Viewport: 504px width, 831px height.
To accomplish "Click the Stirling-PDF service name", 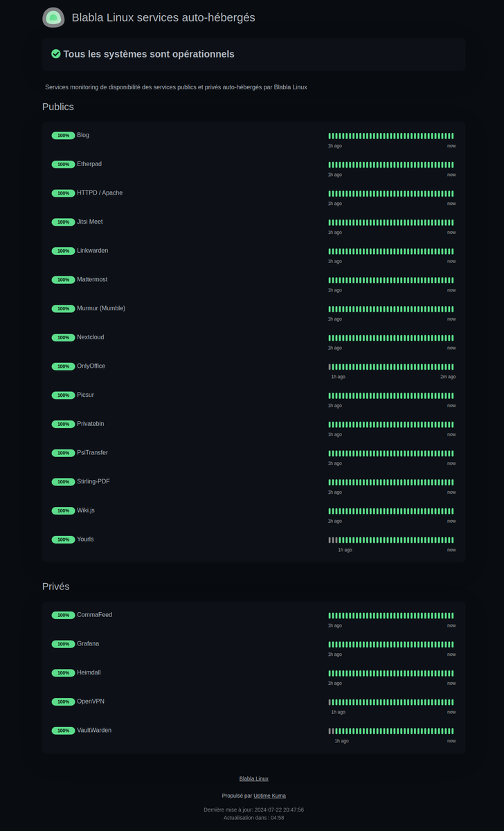I will [x=93, y=481].
